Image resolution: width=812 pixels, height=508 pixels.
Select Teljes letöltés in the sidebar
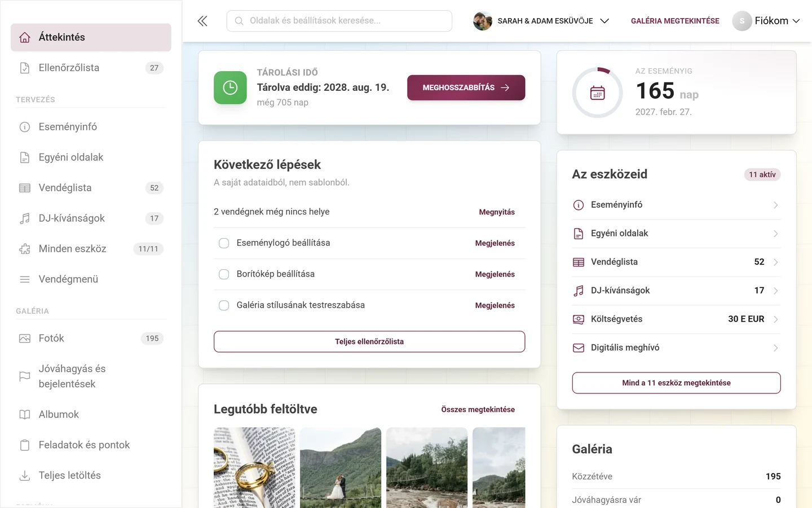[x=91, y=476]
